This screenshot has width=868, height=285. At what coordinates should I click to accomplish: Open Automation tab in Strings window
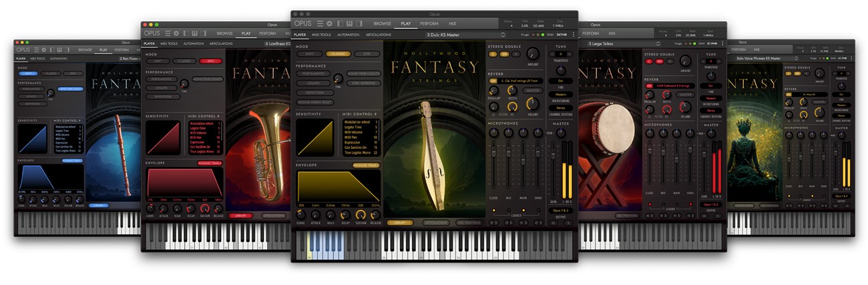pyautogui.click(x=348, y=35)
